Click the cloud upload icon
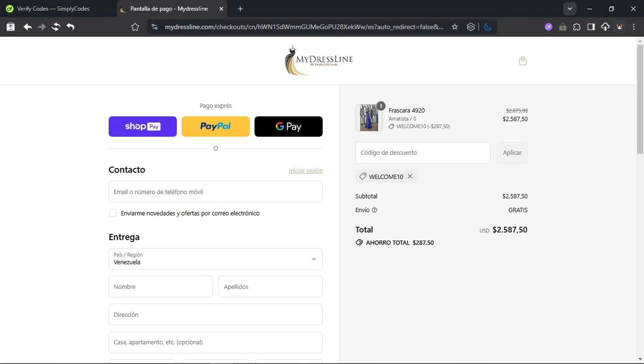 point(605,27)
